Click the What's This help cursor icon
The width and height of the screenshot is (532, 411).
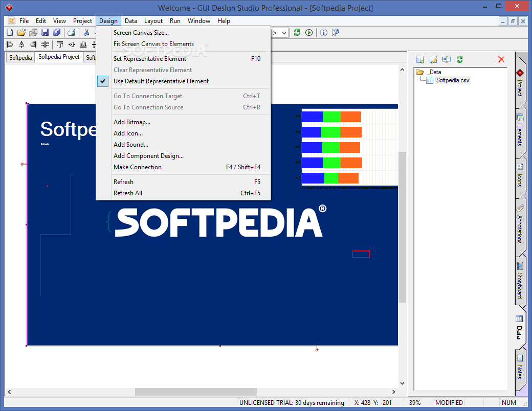(x=336, y=33)
